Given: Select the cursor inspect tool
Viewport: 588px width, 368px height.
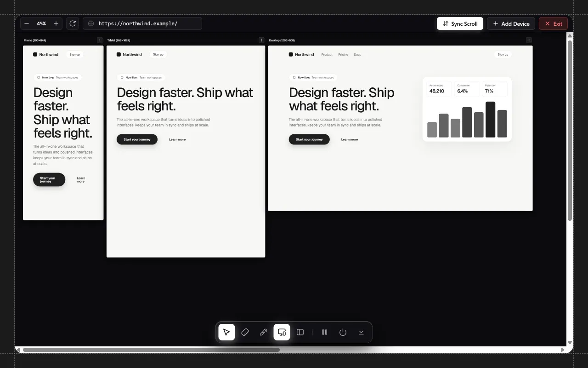Looking at the screenshot, I should [226, 332].
